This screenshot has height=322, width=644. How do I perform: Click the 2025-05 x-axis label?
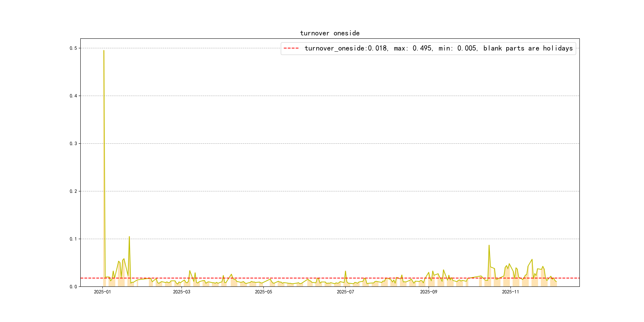(263, 292)
